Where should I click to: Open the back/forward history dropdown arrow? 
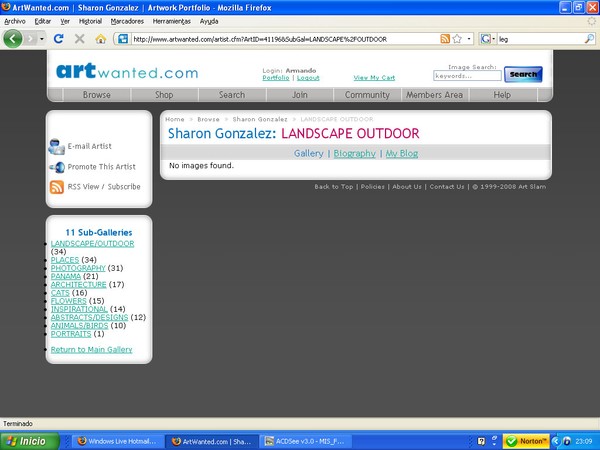[42, 39]
